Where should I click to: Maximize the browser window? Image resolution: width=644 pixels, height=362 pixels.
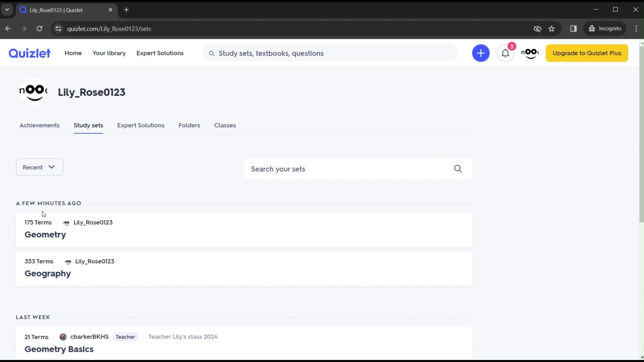point(615,10)
